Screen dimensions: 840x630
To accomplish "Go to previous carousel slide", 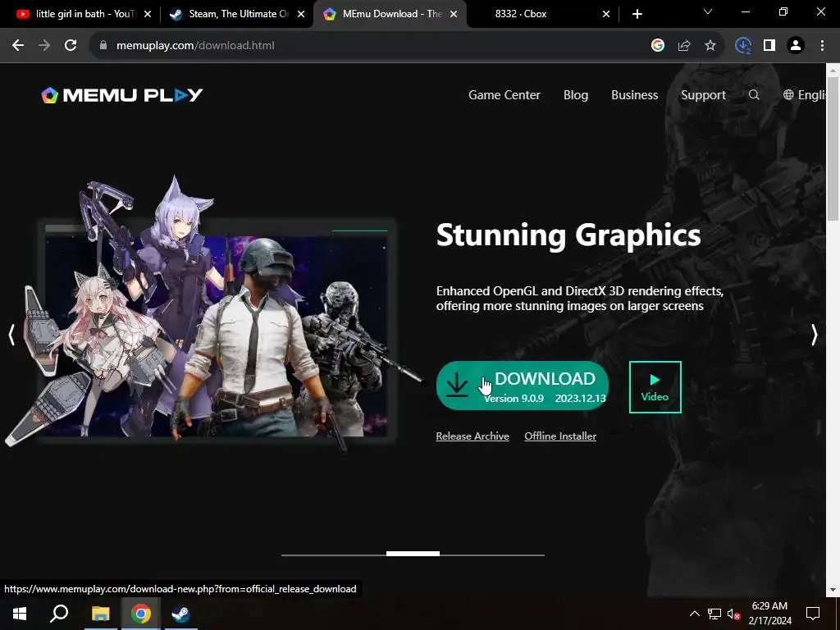I will (x=11, y=335).
